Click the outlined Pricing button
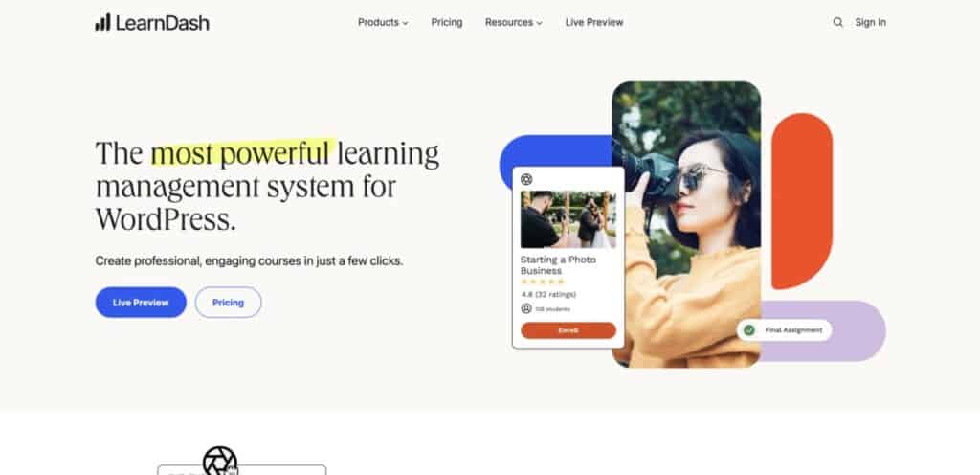The image size is (980, 475). (x=228, y=303)
